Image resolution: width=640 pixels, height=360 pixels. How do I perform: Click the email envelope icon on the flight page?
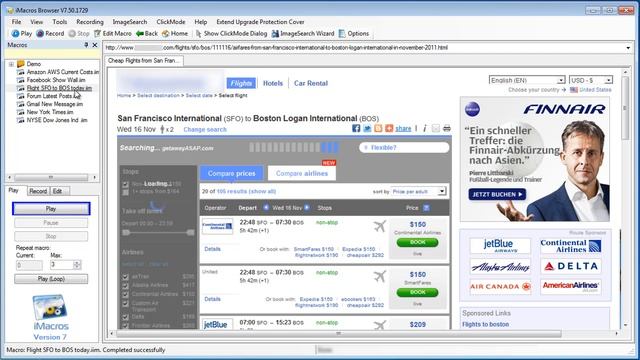[x=436, y=128]
